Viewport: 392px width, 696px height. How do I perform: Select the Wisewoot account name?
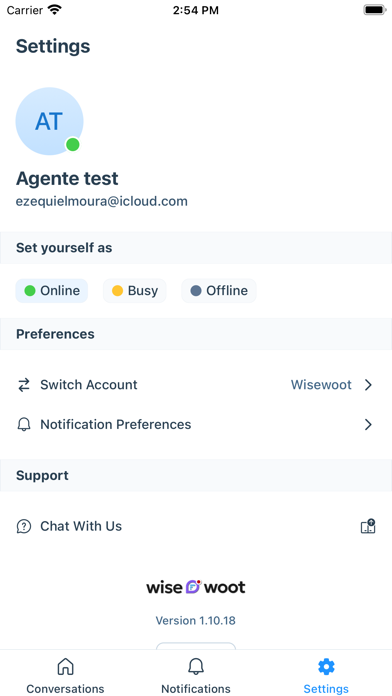[x=321, y=385]
